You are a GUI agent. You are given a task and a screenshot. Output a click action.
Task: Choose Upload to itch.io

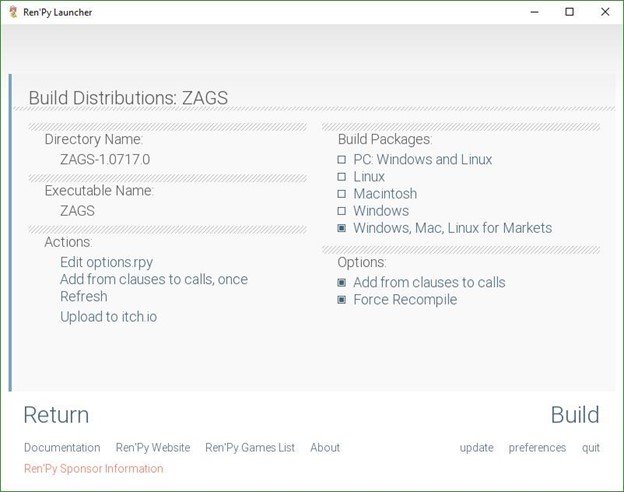point(108,317)
